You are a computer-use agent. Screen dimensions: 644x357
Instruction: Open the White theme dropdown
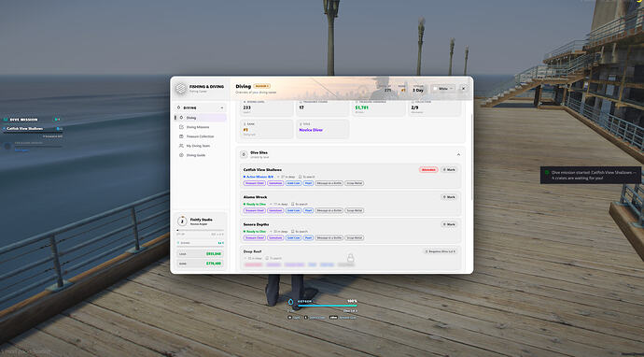(443, 89)
